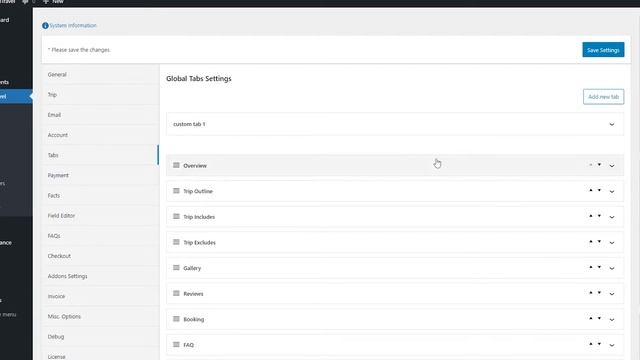Move FAQ tab up
This screenshot has width=640, height=360.
591,344
